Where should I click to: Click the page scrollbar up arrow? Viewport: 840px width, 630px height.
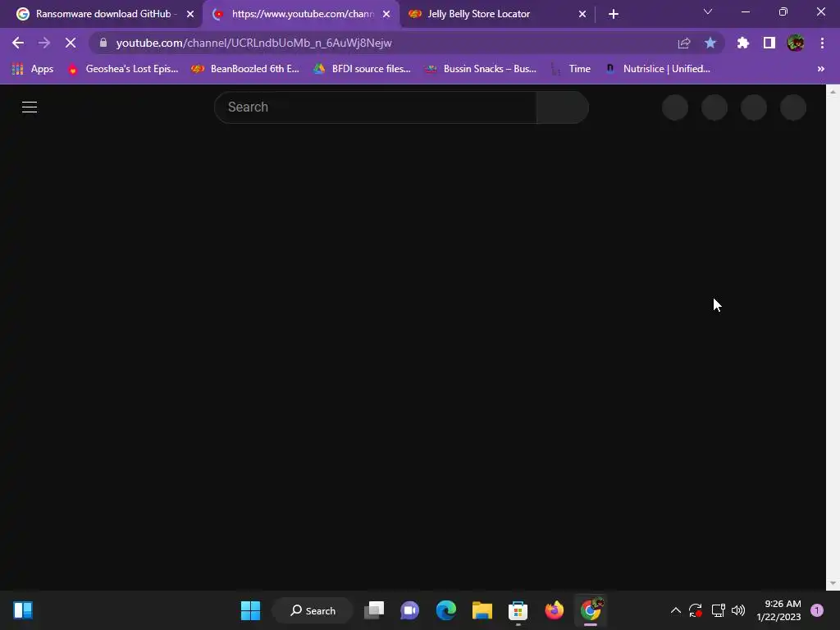coord(833,92)
